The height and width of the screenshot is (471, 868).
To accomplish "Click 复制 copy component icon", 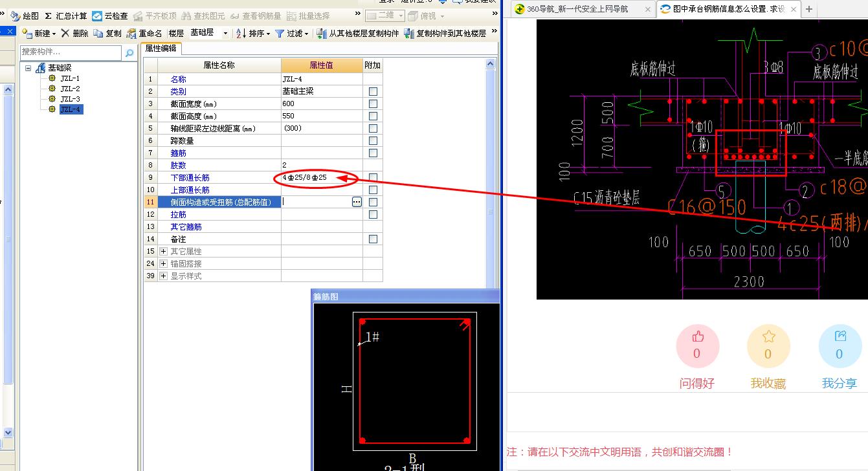I will [98, 34].
